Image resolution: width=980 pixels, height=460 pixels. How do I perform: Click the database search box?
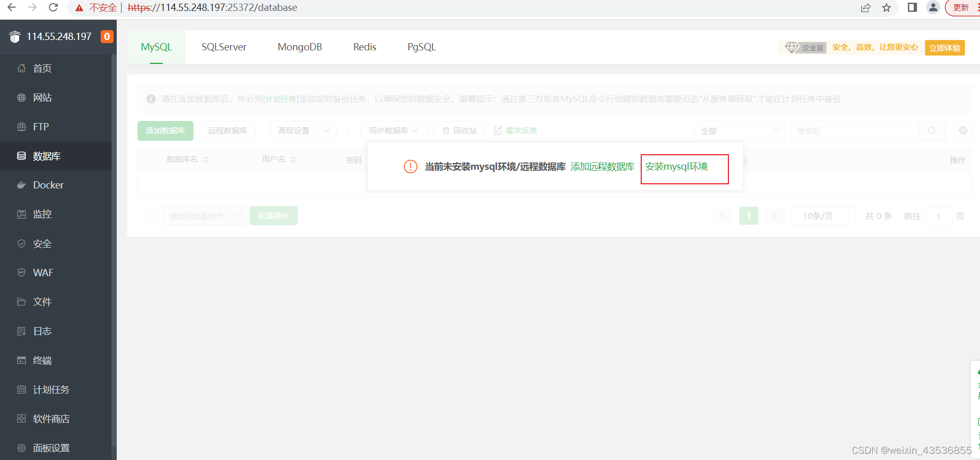pos(854,131)
